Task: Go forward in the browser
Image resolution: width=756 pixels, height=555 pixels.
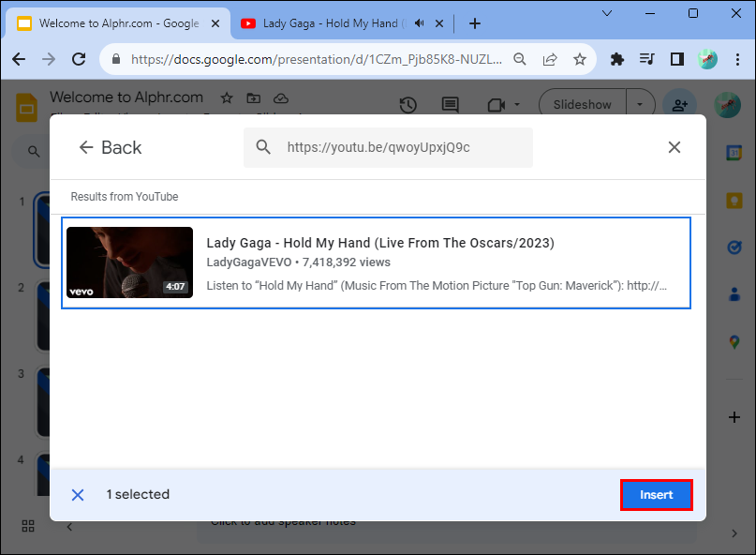Action: tap(49, 59)
